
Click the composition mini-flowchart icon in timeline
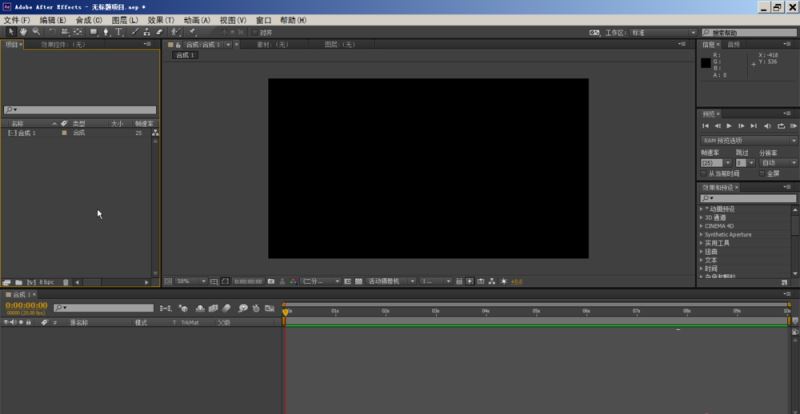click(165, 308)
